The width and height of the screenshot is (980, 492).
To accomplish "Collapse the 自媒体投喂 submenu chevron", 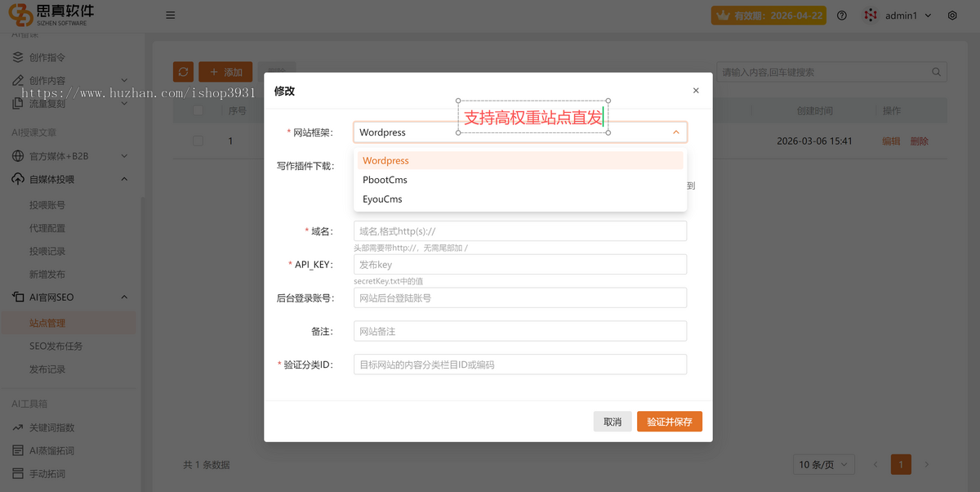I will [x=124, y=179].
